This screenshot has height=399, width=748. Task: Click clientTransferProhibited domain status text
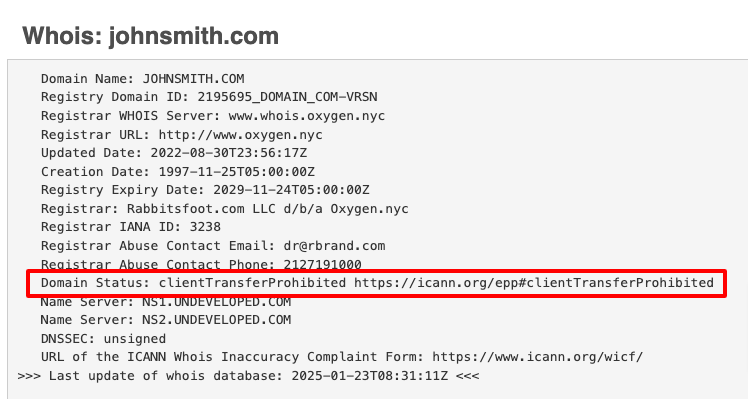coord(252,283)
